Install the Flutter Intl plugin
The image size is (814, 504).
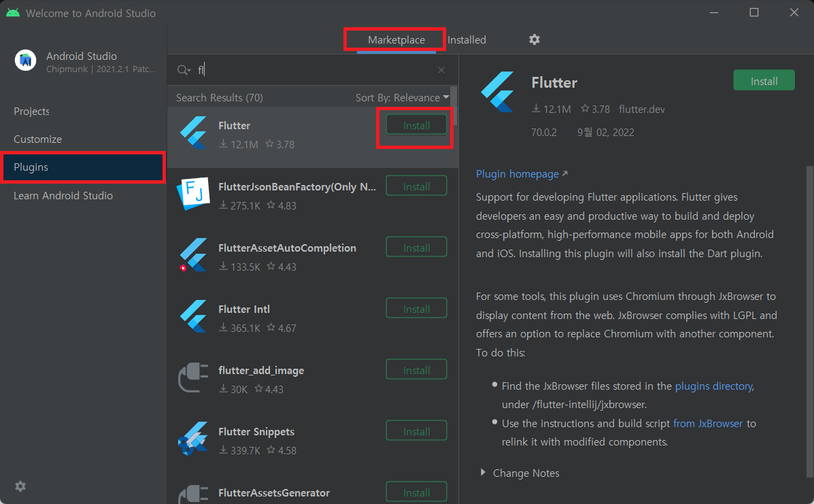[416, 309]
